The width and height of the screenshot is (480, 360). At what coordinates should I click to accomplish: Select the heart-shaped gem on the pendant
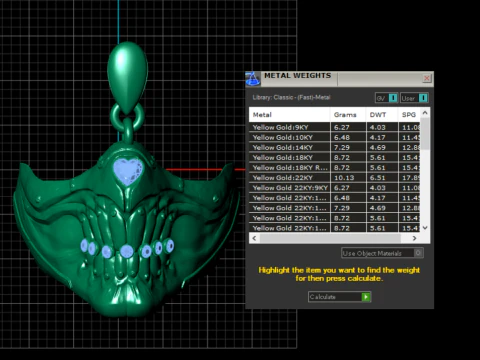coord(128,172)
